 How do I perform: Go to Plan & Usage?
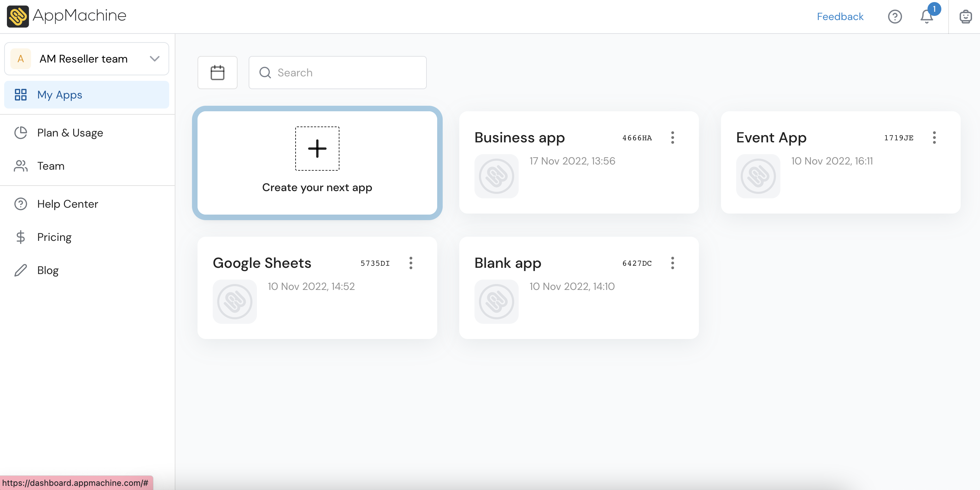click(70, 132)
